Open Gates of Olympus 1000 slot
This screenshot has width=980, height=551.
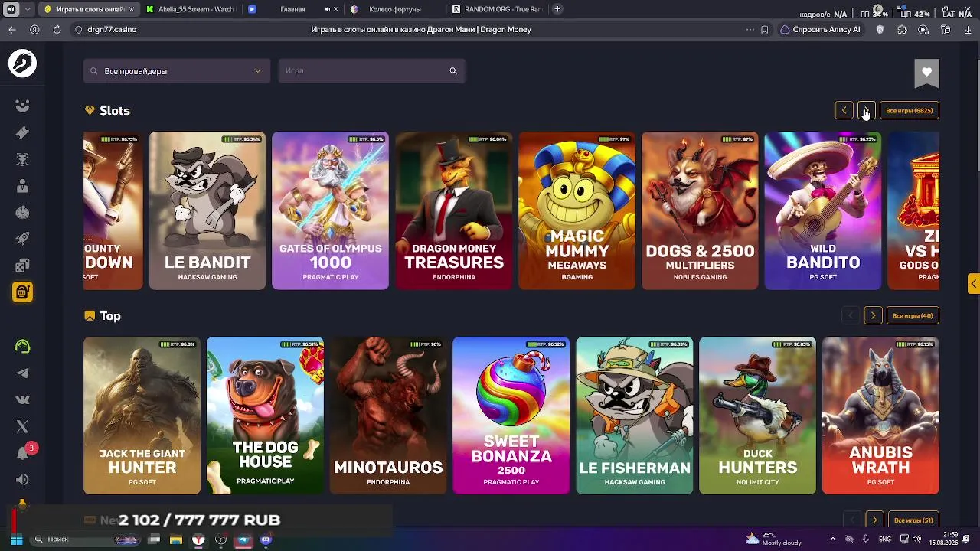[330, 211]
